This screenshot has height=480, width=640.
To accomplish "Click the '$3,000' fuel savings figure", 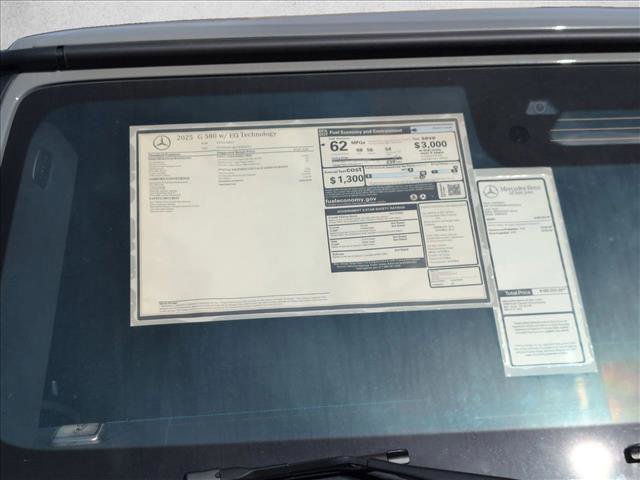I will click(x=430, y=144).
